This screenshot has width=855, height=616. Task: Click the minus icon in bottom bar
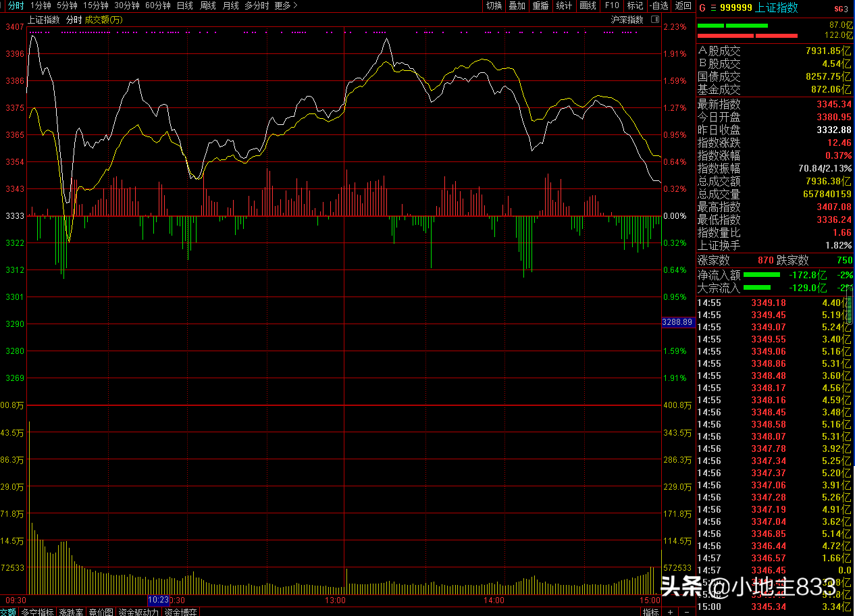tap(685, 612)
